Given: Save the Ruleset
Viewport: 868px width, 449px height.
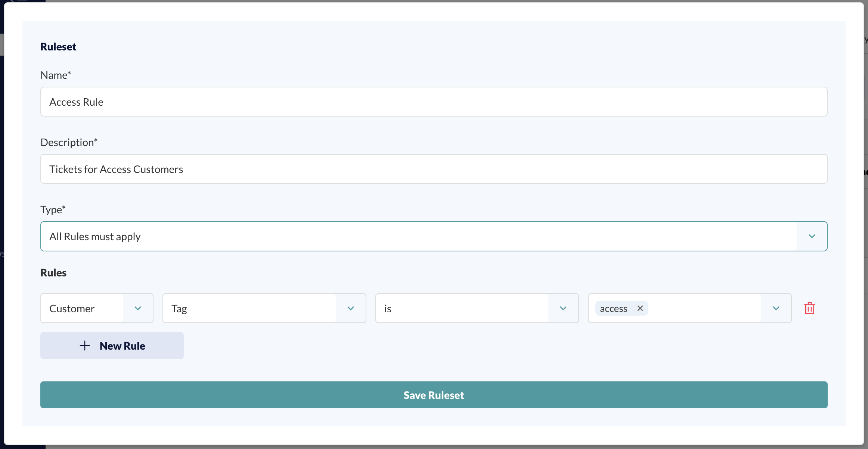Looking at the screenshot, I should click(434, 395).
